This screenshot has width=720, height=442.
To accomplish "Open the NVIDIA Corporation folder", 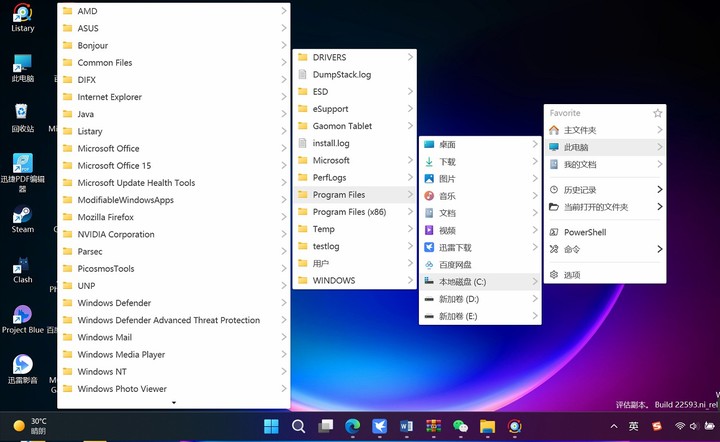I will [x=116, y=234].
